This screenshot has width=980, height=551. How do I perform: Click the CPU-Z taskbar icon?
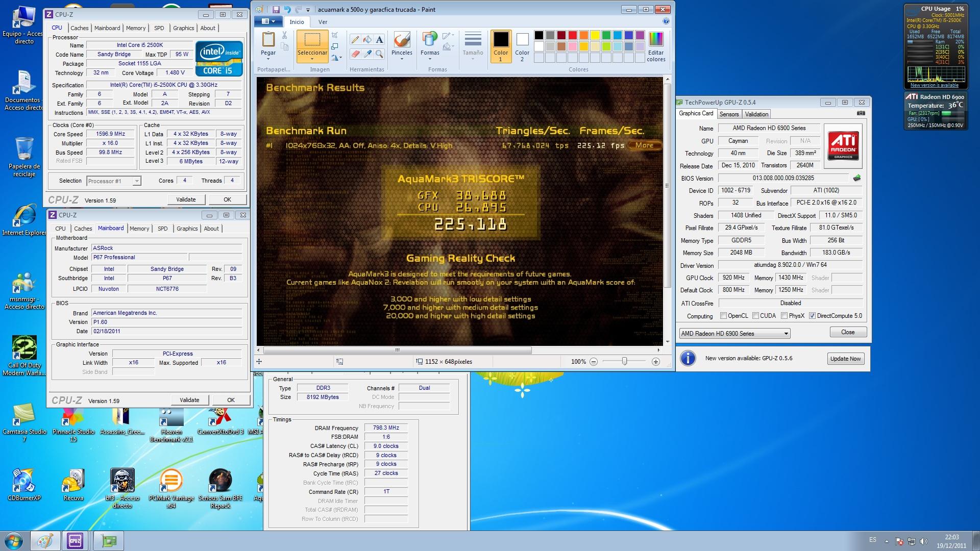75,541
